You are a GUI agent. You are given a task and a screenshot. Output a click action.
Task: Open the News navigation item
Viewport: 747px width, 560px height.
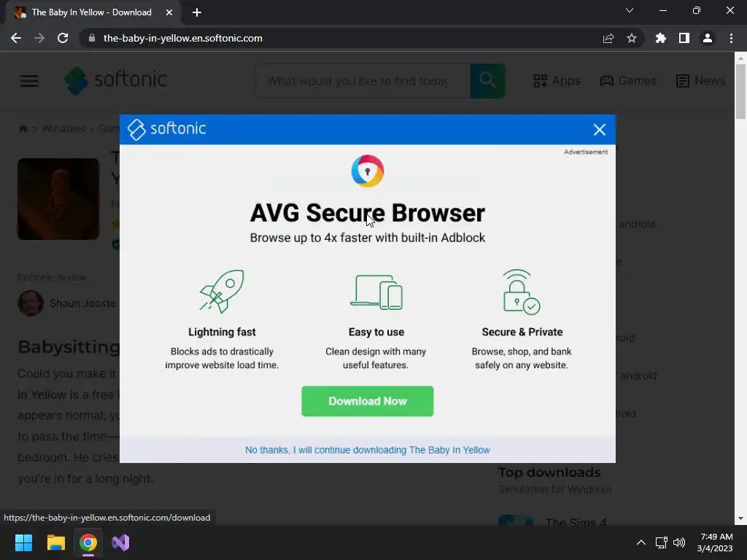click(701, 80)
